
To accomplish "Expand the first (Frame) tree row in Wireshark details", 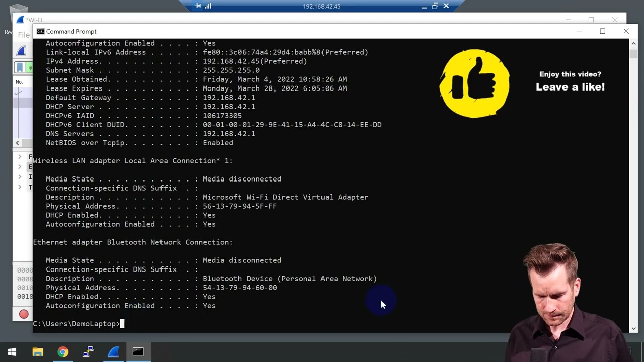I will 20,157.
